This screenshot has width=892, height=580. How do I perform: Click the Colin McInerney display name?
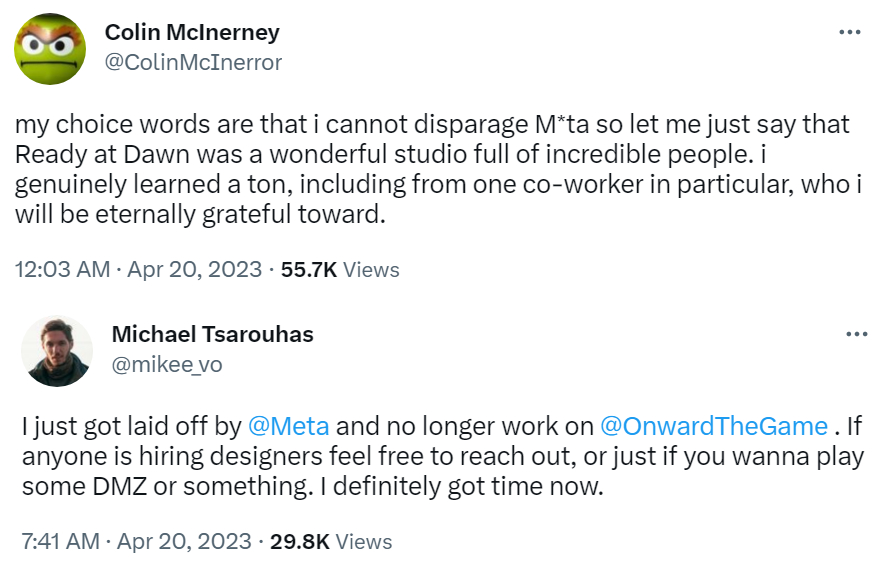[192, 32]
